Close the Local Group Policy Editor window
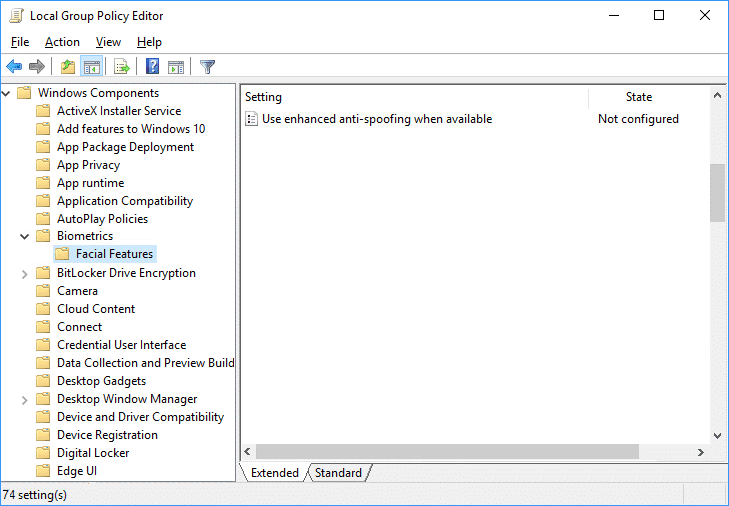 click(704, 15)
